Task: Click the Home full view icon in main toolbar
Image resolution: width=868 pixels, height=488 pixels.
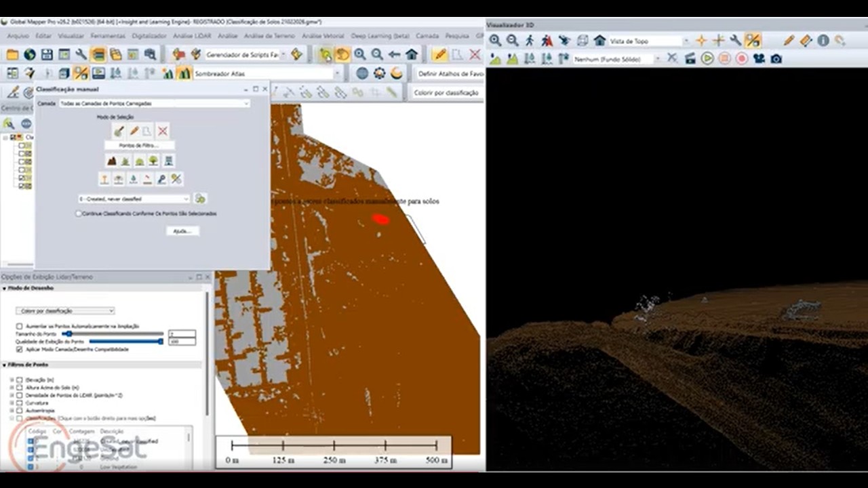Action: click(412, 54)
